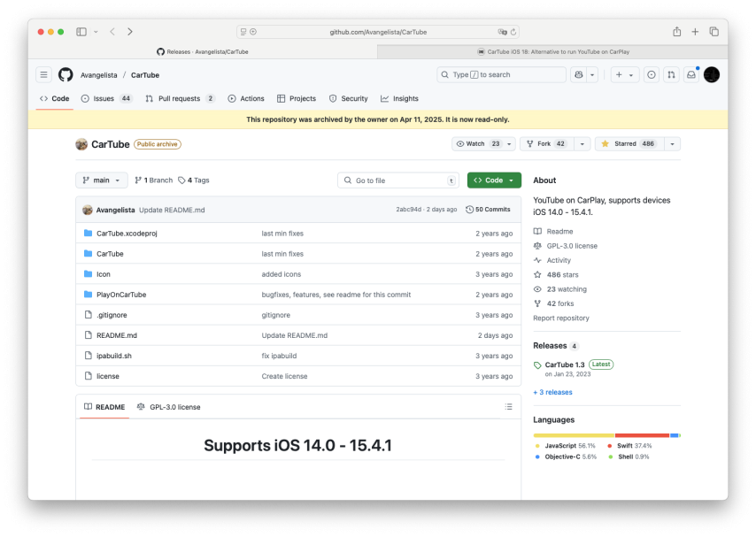
Task: Open the .gitignore file
Action: (112, 315)
